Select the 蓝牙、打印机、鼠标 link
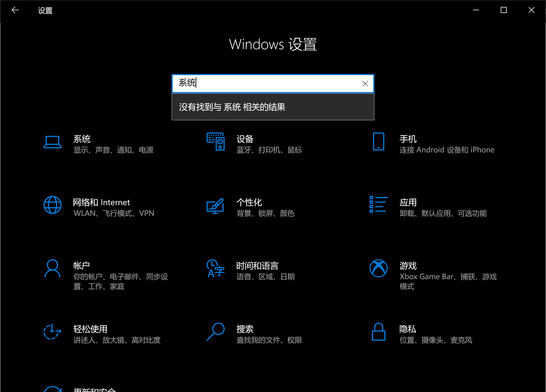546x392 pixels. coord(269,150)
